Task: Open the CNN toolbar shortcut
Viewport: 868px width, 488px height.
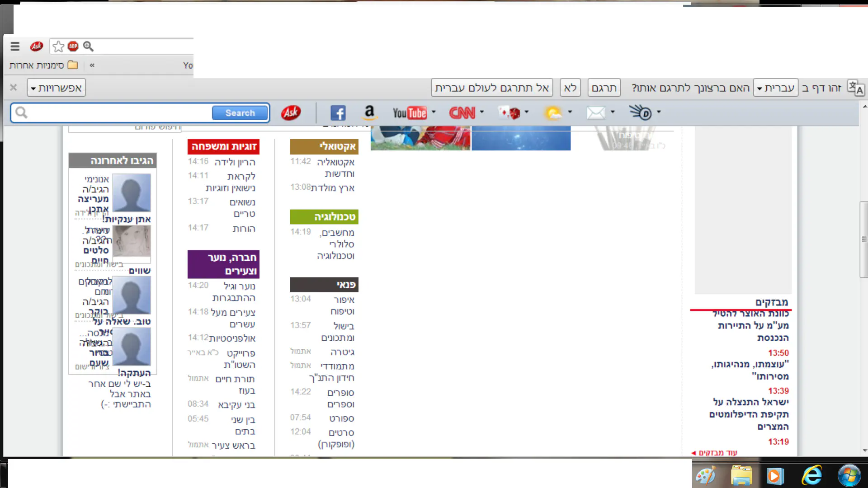Action: click(462, 113)
